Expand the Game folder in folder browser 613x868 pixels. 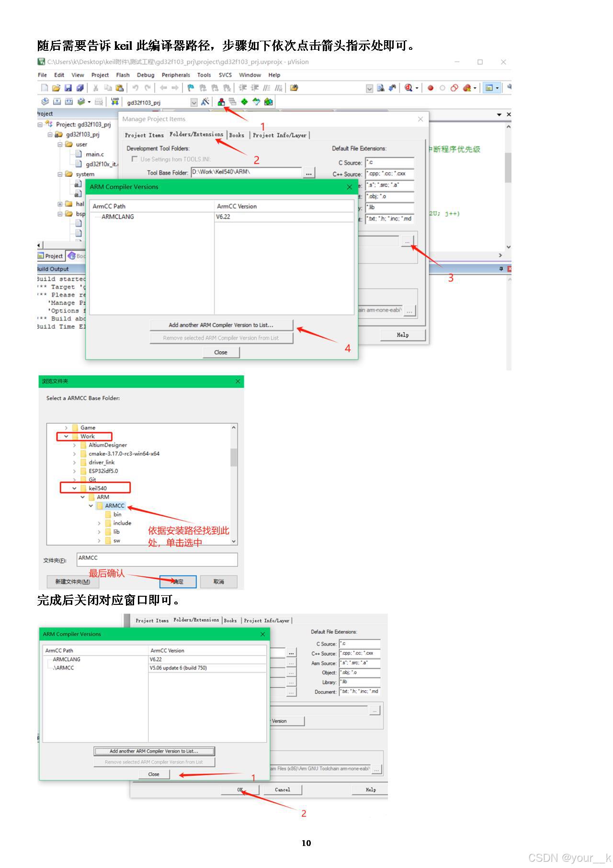coord(66,428)
